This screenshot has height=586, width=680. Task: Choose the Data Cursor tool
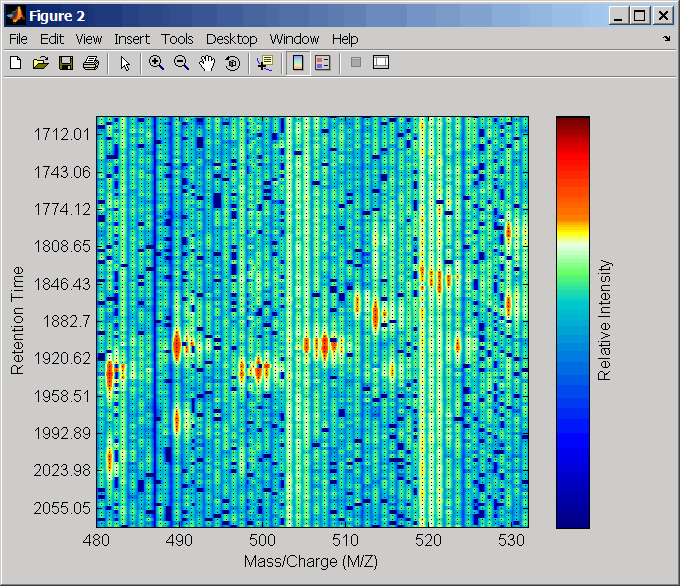[264, 63]
